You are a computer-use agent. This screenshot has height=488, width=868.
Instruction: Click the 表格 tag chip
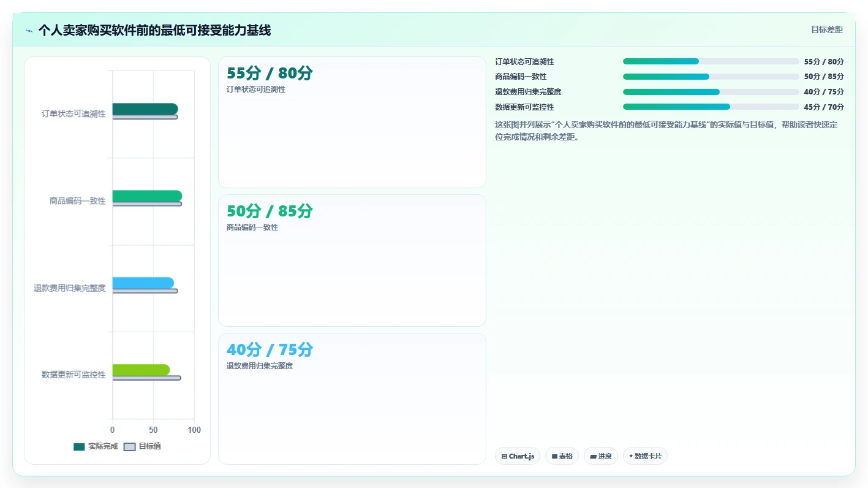(562, 456)
